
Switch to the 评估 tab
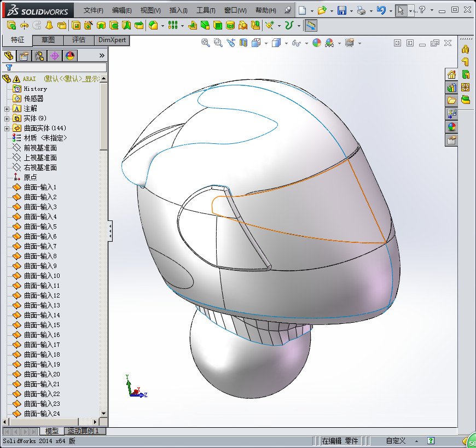click(79, 40)
